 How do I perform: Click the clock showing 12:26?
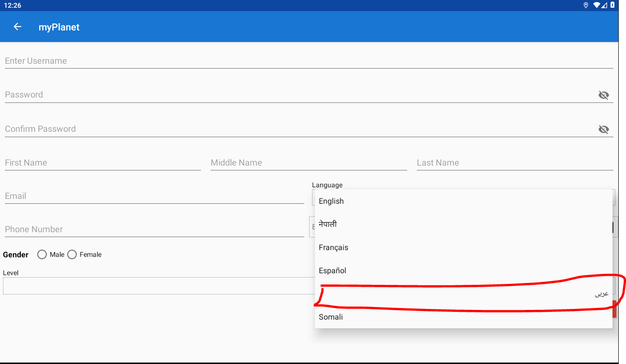(x=13, y=5)
